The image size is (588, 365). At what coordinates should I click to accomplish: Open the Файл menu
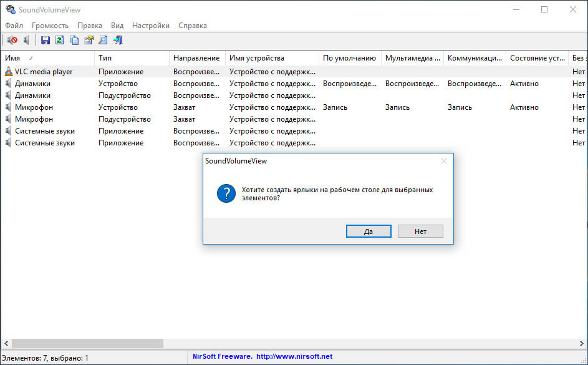click(x=14, y=26)
